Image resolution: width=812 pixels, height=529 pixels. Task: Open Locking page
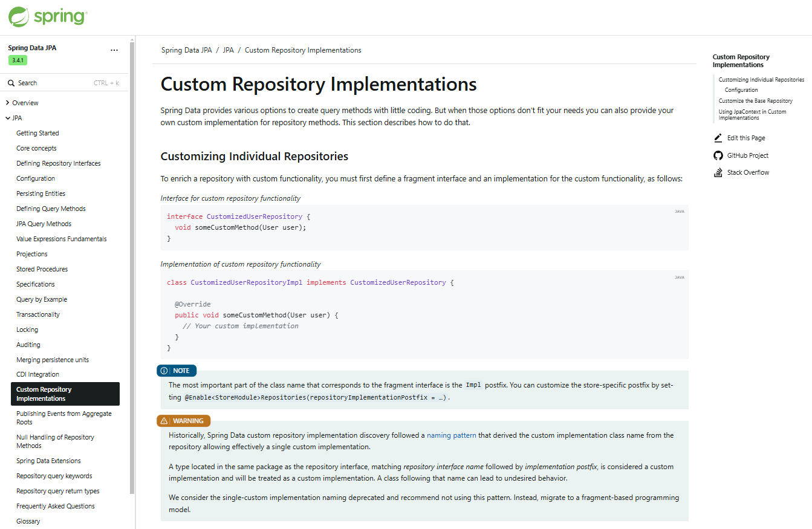pos(27,329)
